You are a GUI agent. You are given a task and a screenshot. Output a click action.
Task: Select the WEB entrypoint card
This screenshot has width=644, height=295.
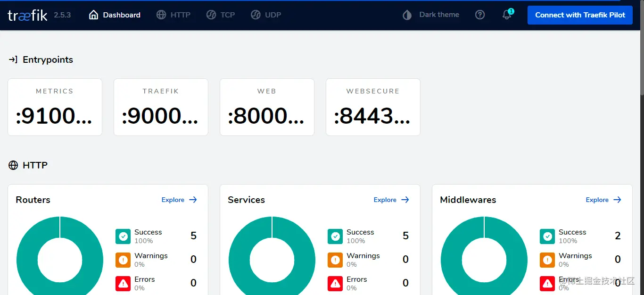267,107
